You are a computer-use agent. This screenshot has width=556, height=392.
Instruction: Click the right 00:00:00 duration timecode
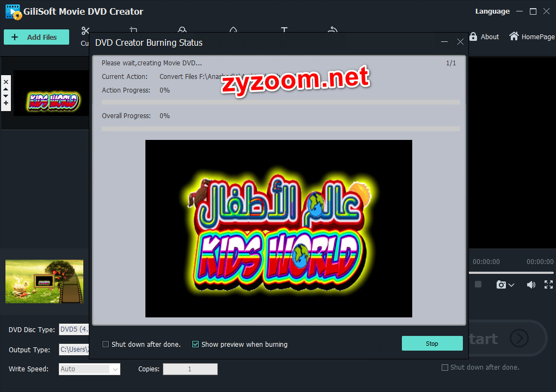click(x=540, y=261)
